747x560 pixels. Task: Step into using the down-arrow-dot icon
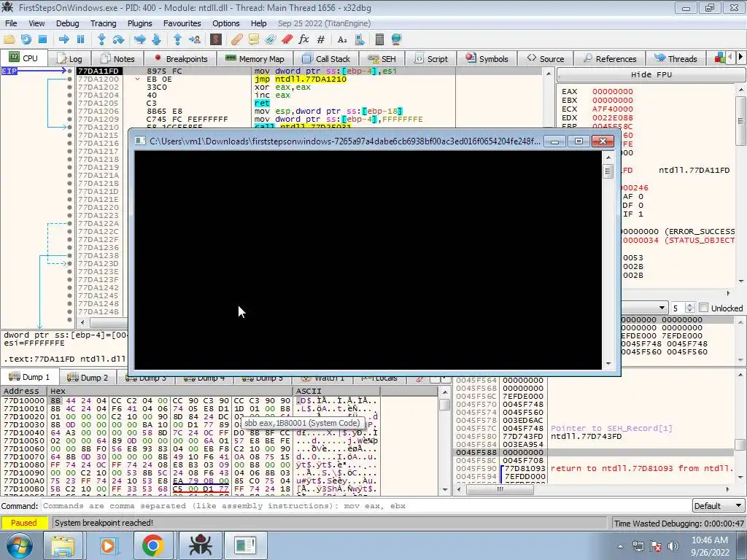(x=101, y=39)
